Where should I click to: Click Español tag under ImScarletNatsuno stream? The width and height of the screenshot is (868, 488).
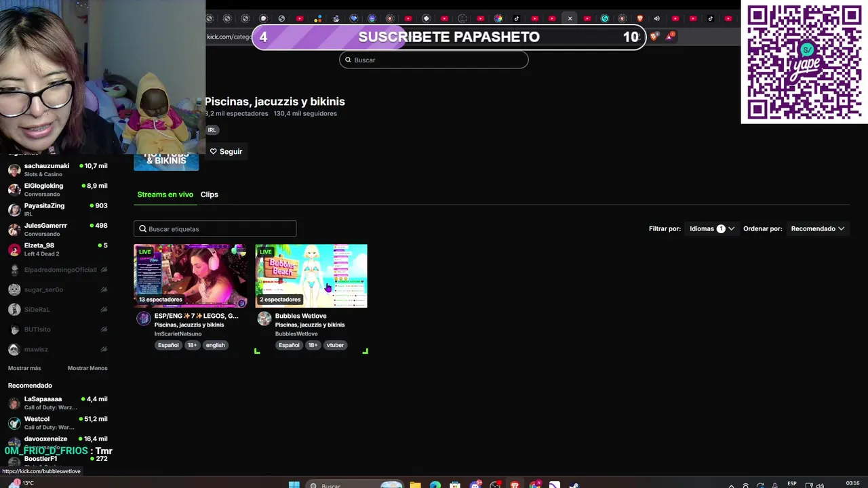tap(168, 345)
